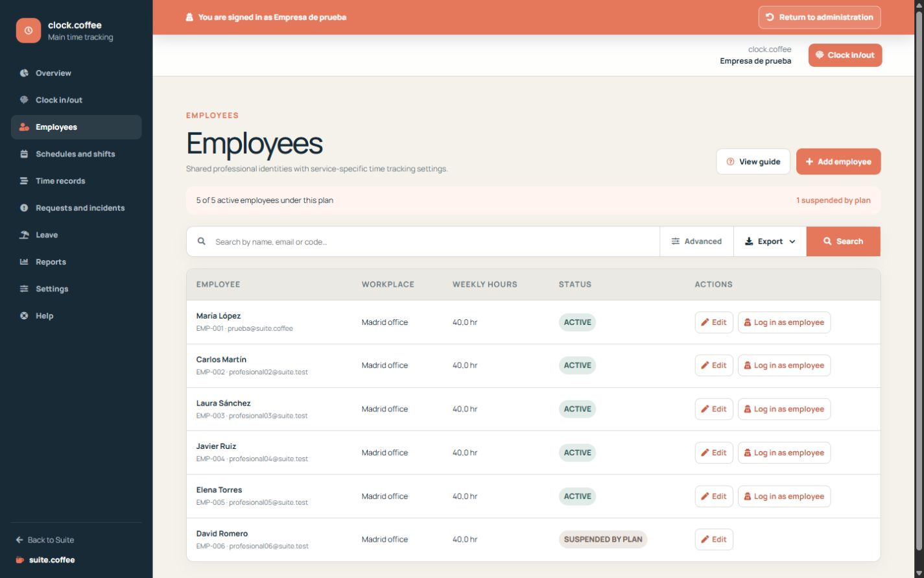Click the Add employee button
924x578 pixels.
click(838, 162)
